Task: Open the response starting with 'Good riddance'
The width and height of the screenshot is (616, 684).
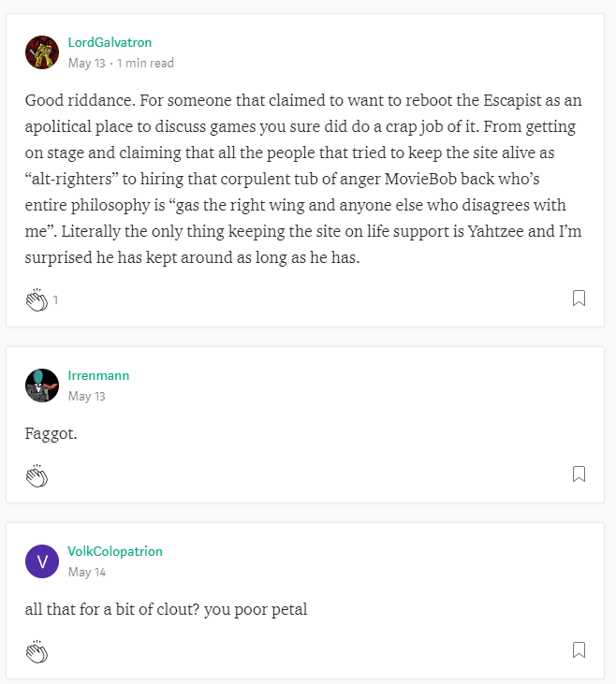Action: pos(303,179)
